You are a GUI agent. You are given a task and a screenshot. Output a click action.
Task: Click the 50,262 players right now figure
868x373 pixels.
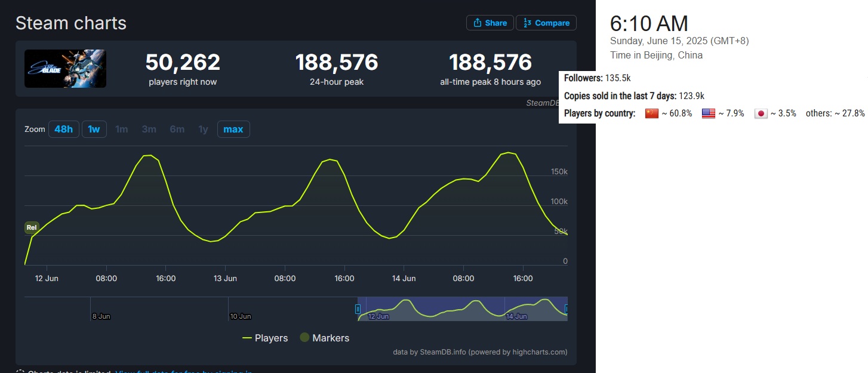183,62
